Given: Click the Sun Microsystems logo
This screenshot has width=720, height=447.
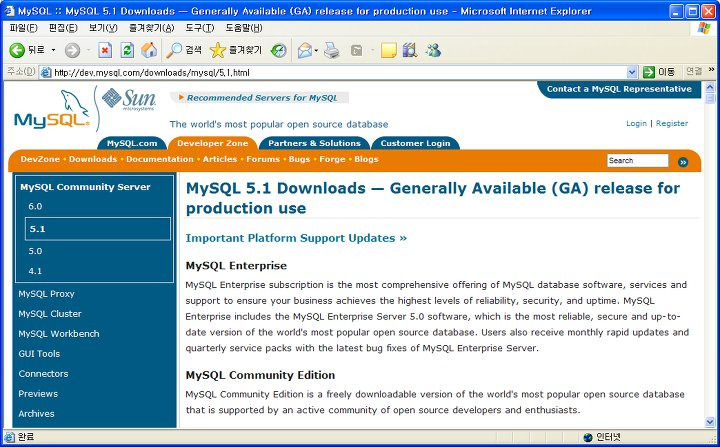Looking at the screenshot, I should click(129, 99).
